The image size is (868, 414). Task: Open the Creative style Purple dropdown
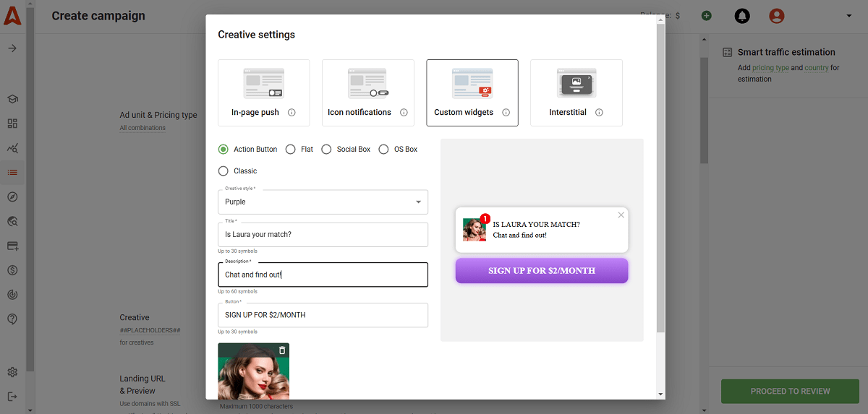[x=323, y=202]
